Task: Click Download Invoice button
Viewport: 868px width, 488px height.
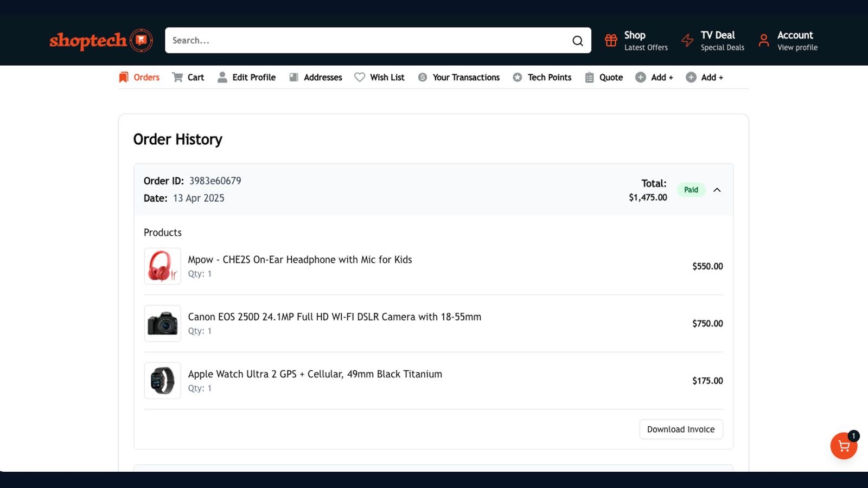Action: point(681,429)
